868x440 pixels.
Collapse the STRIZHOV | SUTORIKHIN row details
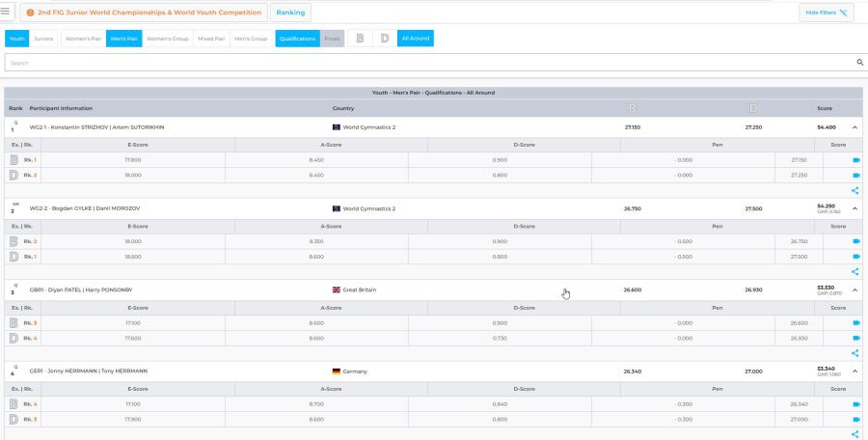[854, 127]
